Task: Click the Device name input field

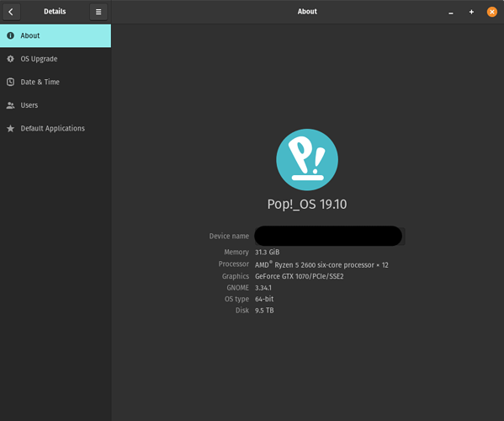Action: pyautogui.click(x=330, y=236)
